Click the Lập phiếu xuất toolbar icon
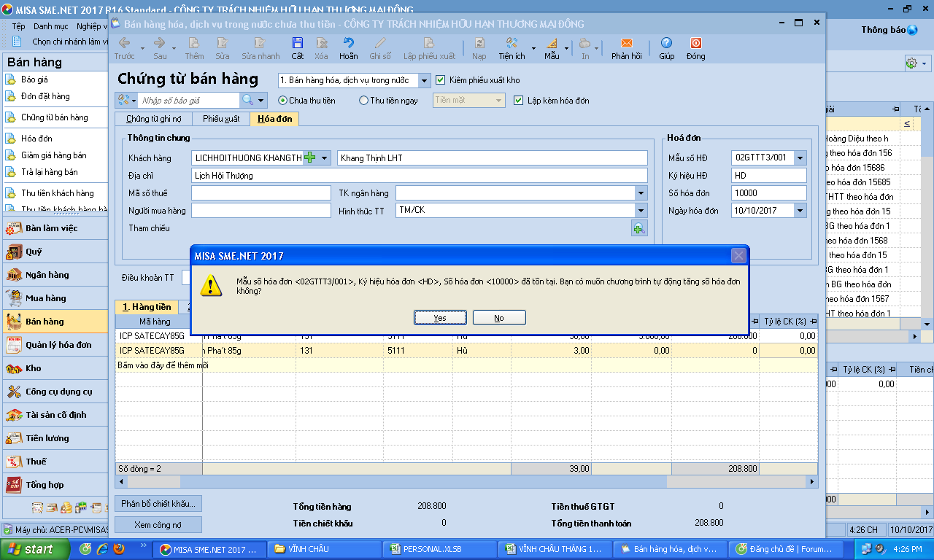Image resolution: width=934 pixels, height=560 pixels. pos(429,43)
